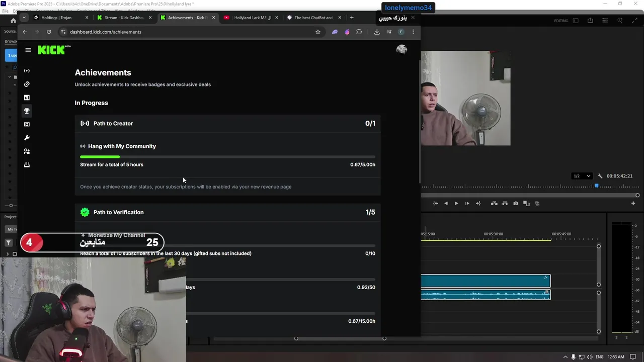Open the Achievements trophy sidebar icon
644x362 pixels.
click(x=27, y=111)
